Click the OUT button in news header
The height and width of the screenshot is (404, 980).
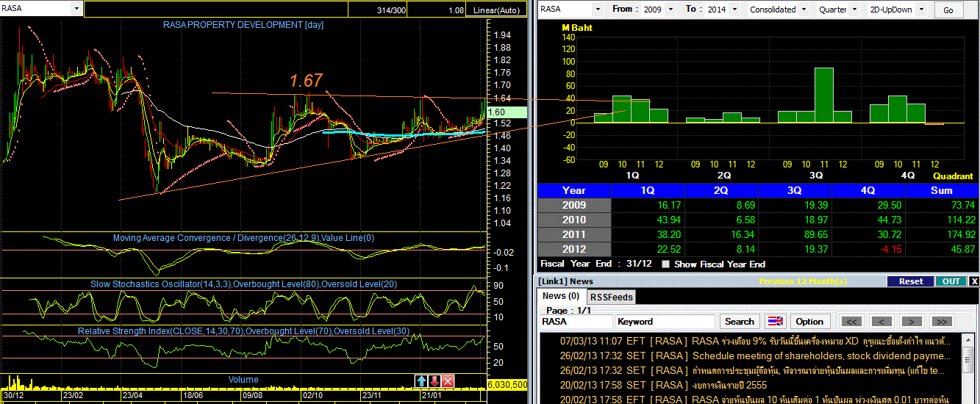tap(951, 281)
